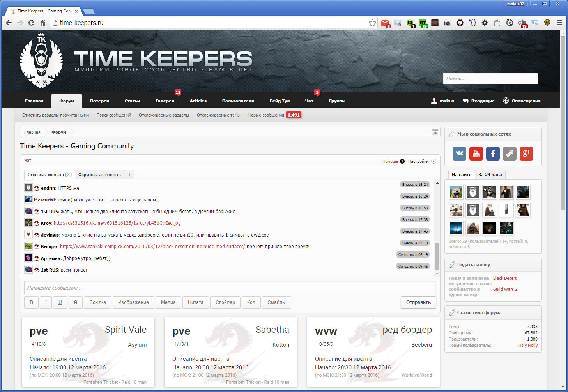Viewport: 568px width, 392px height.
Task: Open the settings gear extension icon
Action: (x=485, y=23)
